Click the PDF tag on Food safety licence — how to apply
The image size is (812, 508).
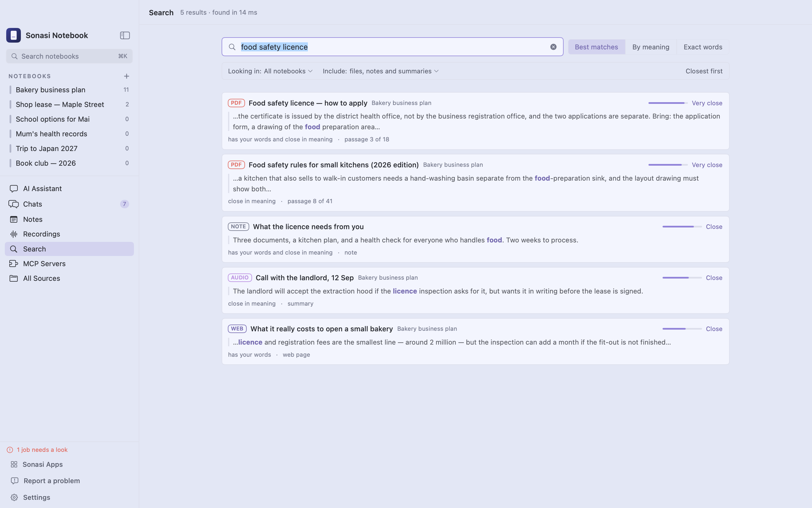[x=236, y=103]
